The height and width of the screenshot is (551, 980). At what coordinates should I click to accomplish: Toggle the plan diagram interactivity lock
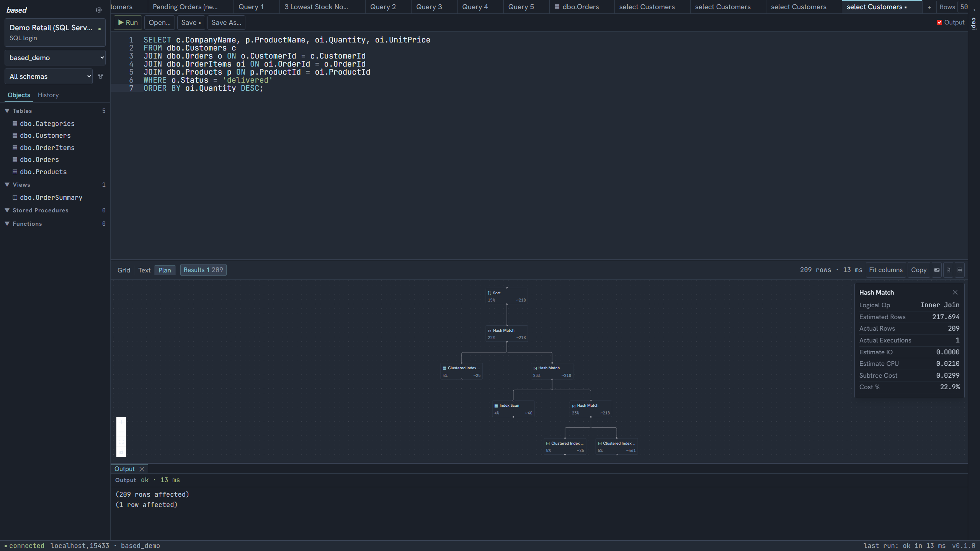pyautogui.click(x=121, y=452)
